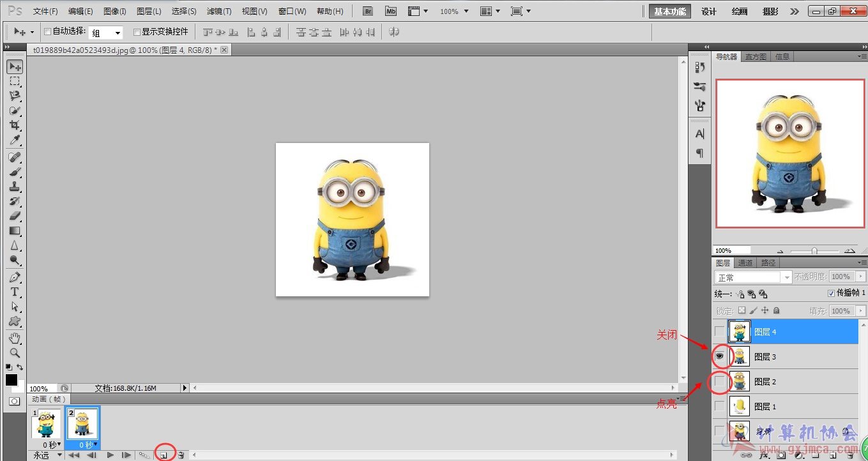868x461 pixels.
Task: Select the Custom Shape tool
Action: [x=15, y=321]
